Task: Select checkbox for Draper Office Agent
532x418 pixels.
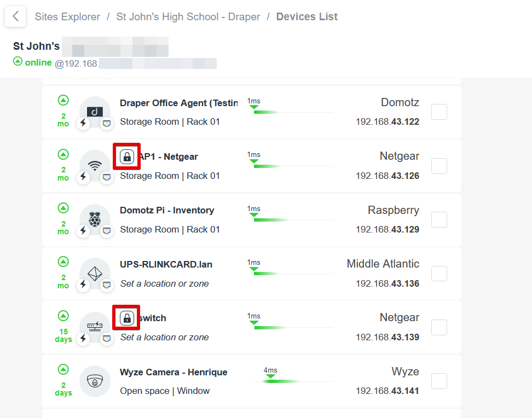Action: pyautogui.click(x=439, y=112)
